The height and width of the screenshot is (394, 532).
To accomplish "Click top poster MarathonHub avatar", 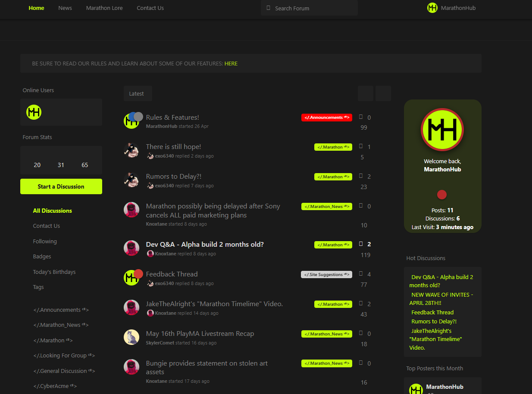I will click(x=416, y=389).
